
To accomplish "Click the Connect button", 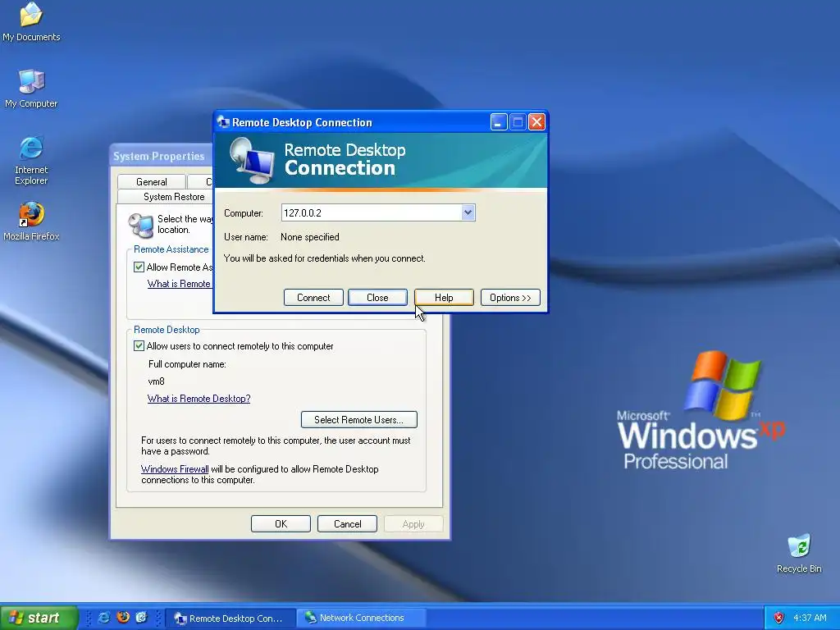I will click(313, 298).
